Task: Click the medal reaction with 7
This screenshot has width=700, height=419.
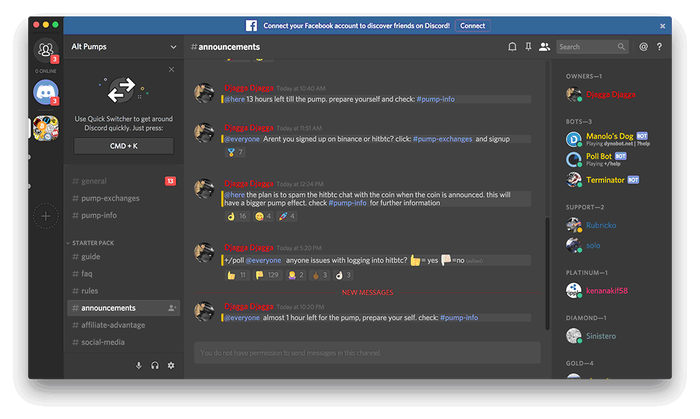Action: [235, 153]
